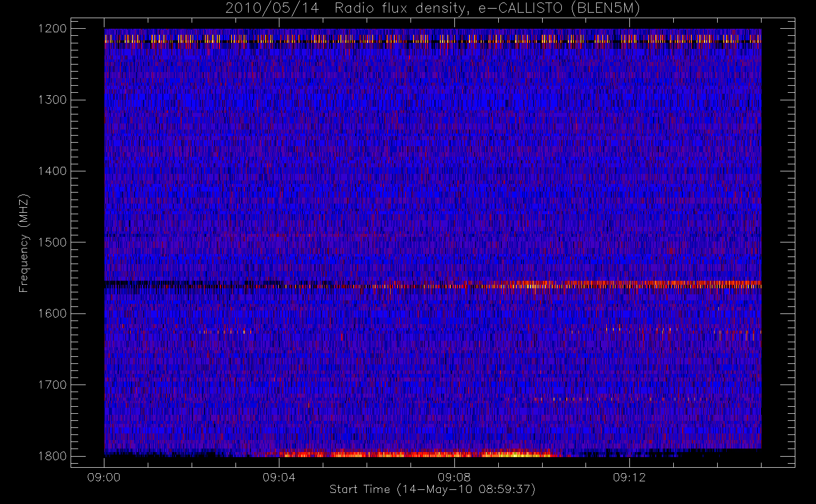This screenshot has height=504, width=816.
Task: Click the 1200 frequency tick label
Action: coord(52,29)
